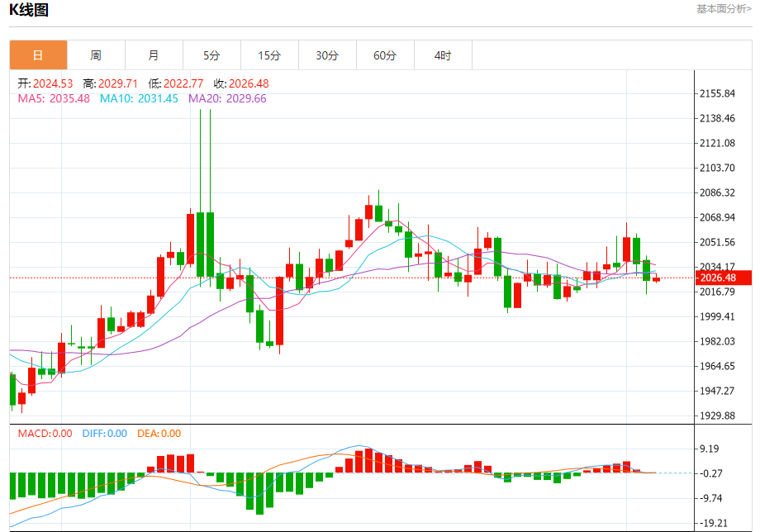Click the 2155.84 price axis label
The width and height of the screenshot is (760, 532).
click(717, 93)
